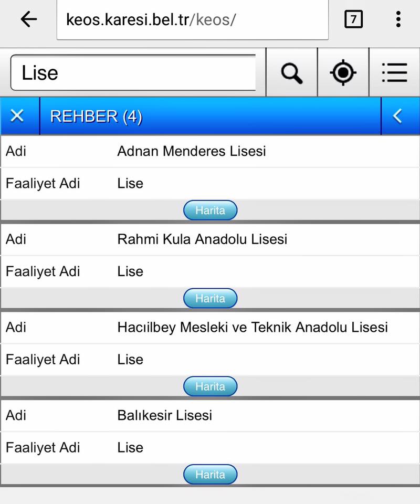Viewport: 420px width, 504px height.
Task: Show Balıkesir Lisesi on Harita
Action: coord(210,475)
